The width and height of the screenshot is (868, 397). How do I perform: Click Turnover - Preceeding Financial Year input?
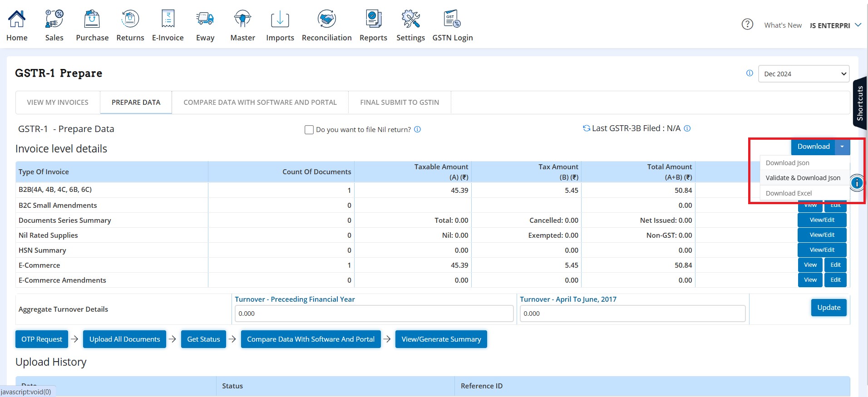click(374, 314)
